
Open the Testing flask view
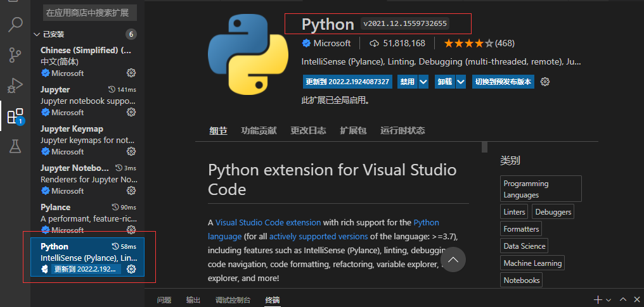coord(15,146)
